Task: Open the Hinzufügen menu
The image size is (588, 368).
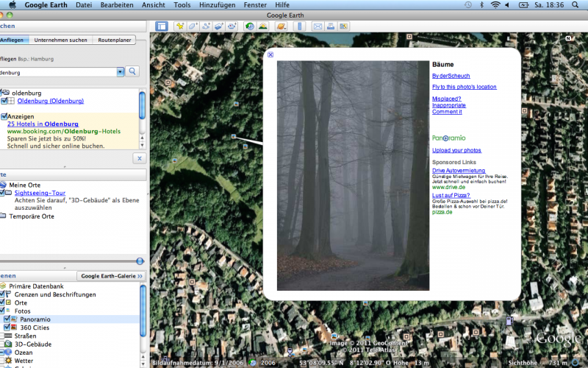Action: point(217,4)
